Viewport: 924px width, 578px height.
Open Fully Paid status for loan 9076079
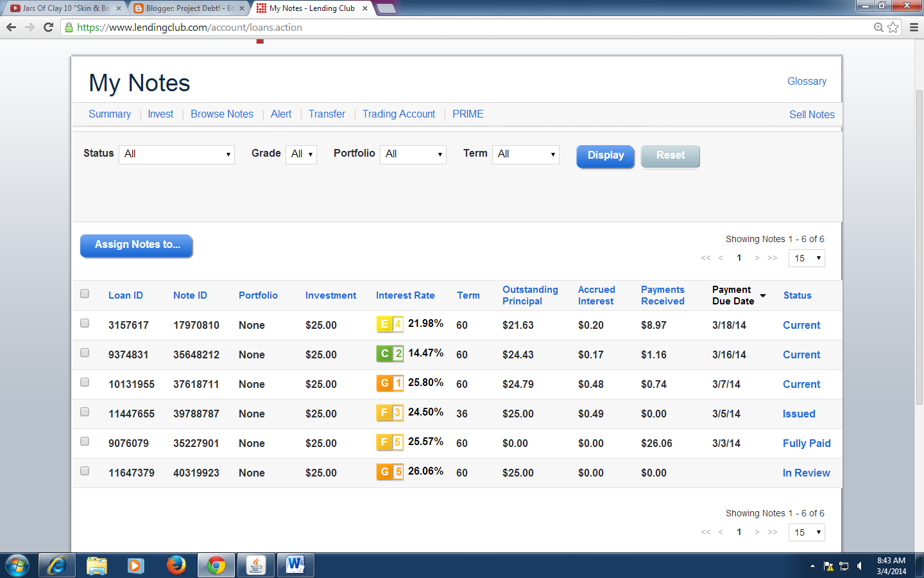pos(807,443)
